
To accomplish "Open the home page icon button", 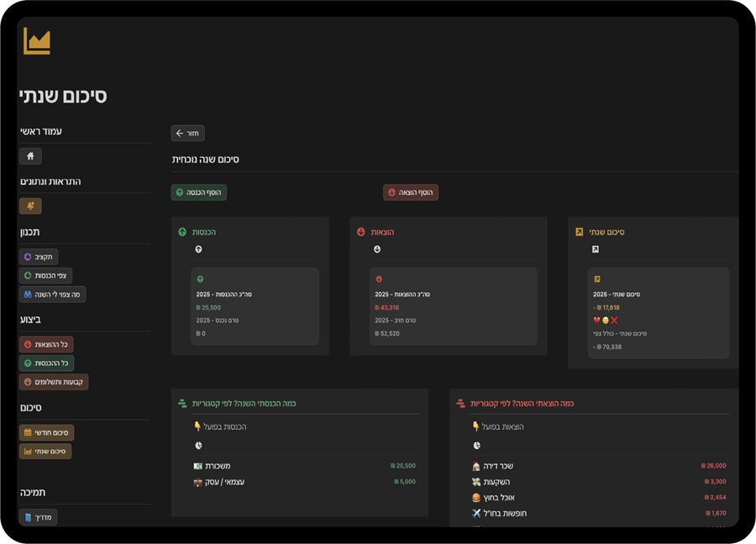I will 30,156.
